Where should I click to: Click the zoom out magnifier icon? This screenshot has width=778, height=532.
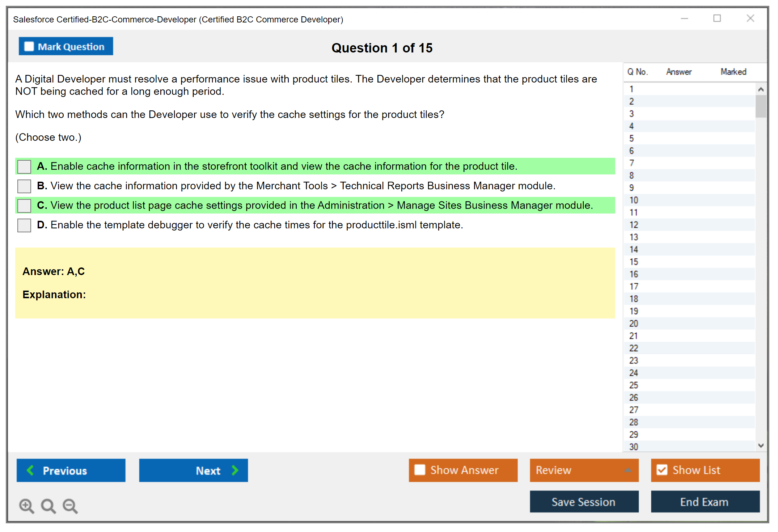tap(70, 506)
